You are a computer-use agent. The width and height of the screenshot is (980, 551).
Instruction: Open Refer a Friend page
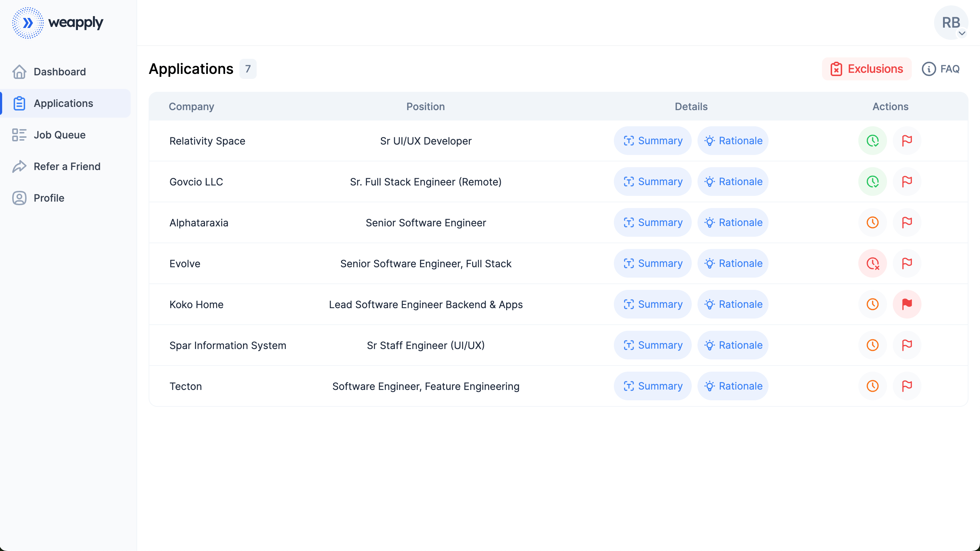(x=67, y=166)
